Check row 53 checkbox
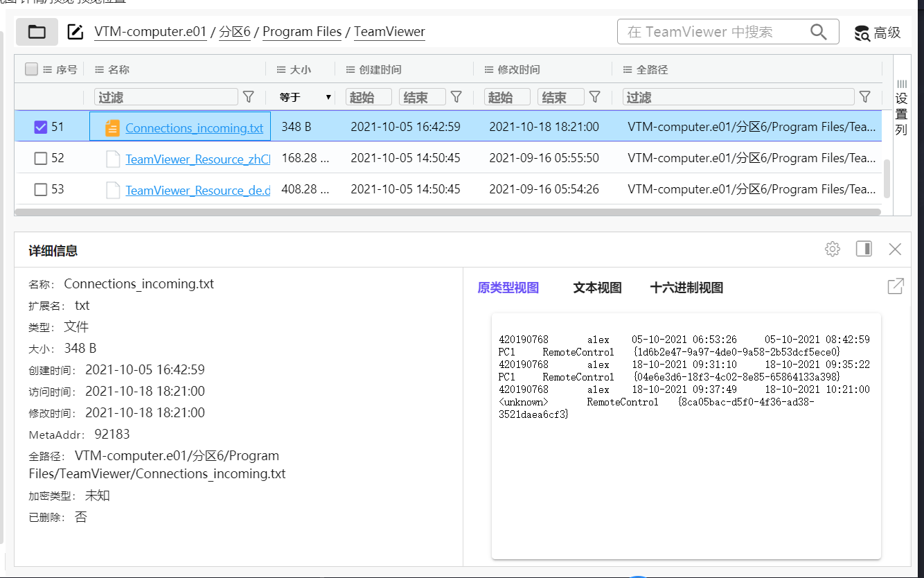924x578 pixels. (41, 189)
